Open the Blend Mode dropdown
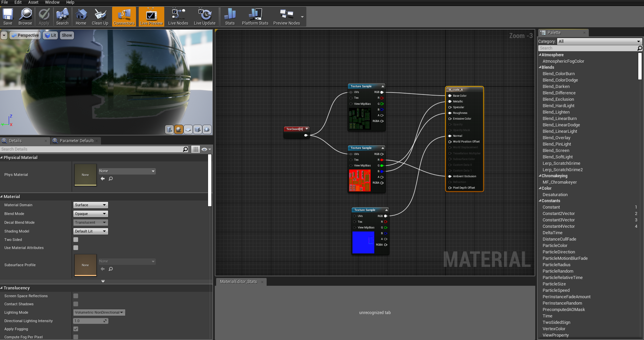Viewport: 644px width, 340px height. point(90,213)
